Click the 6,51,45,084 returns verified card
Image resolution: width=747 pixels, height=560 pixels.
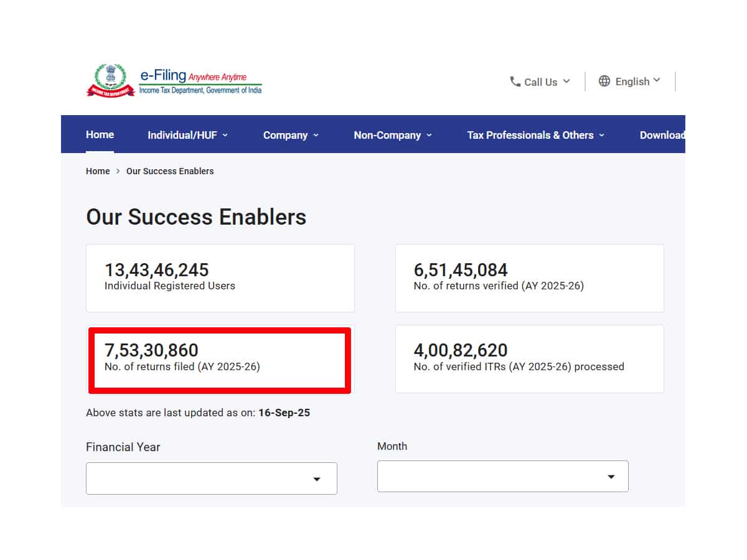point(530,278)
